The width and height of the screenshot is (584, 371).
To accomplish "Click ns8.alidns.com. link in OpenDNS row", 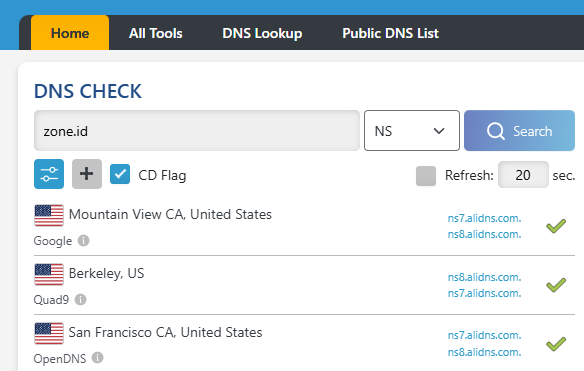I will [x=484, y=352].
